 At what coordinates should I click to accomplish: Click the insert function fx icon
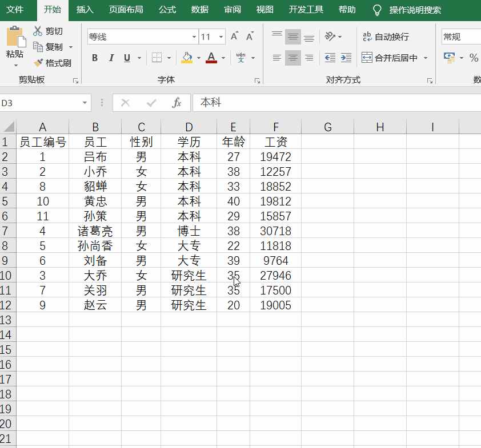tap(177, 103)
